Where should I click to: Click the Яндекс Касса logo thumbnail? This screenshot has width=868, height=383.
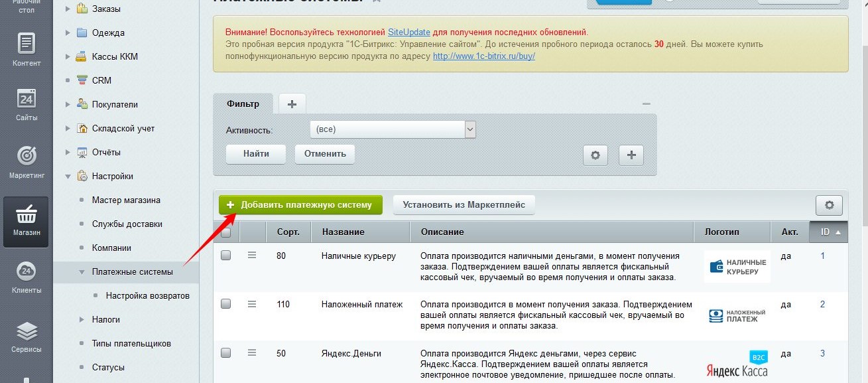click(737, 364)
